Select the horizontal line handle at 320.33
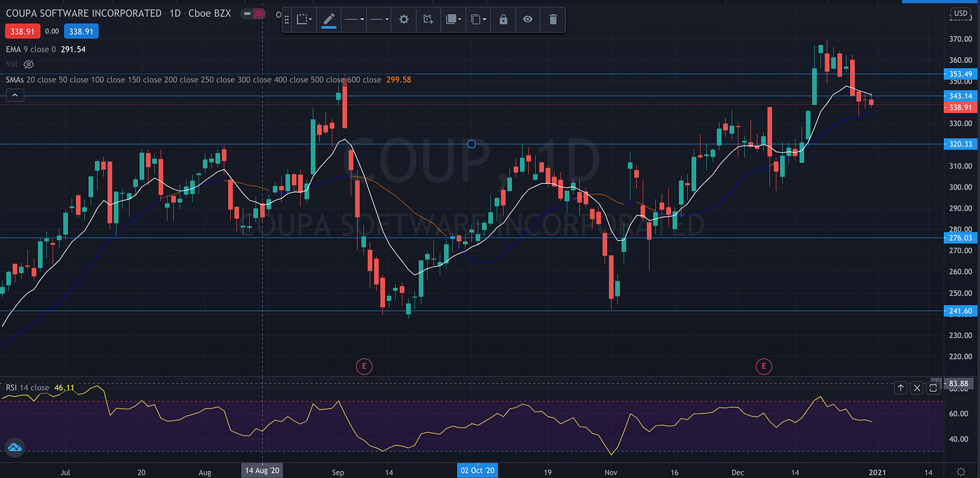 [471, 144]
